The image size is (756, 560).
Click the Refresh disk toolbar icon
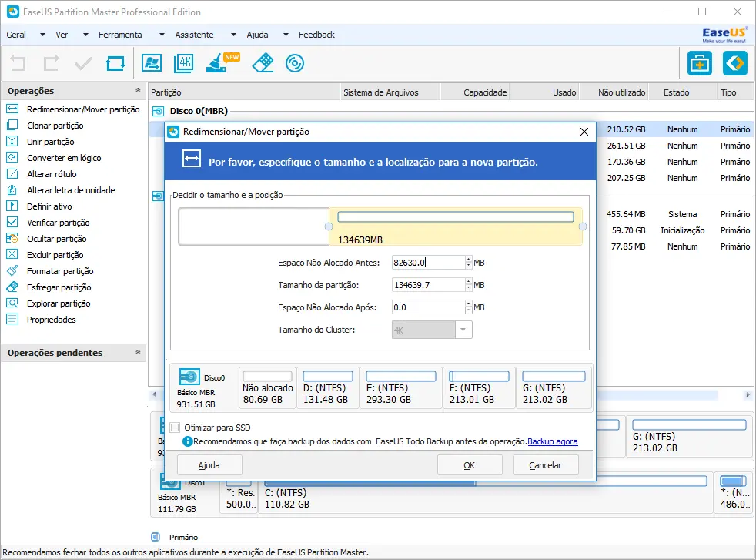[115, 63]
